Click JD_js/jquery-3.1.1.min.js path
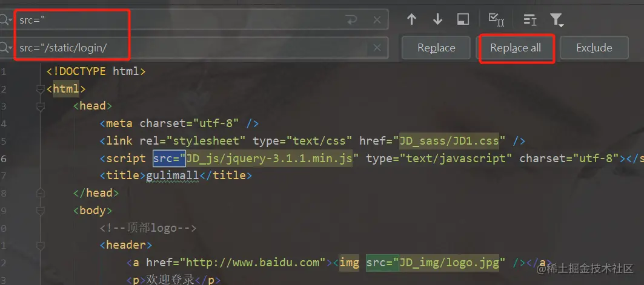 click(x=270, y=159)
